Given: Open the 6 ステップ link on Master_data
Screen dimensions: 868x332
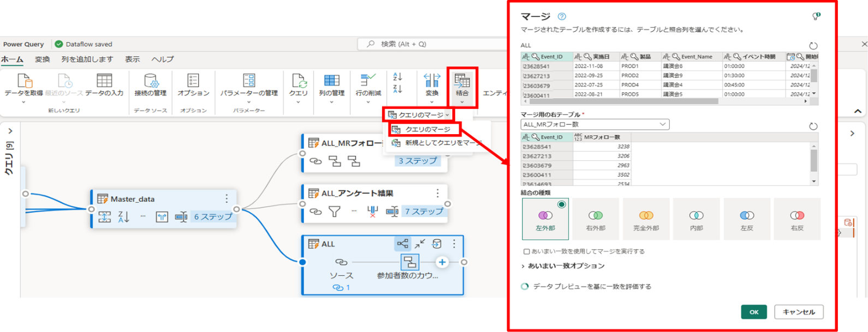Looking at the screenshot, I should [213, 216].
